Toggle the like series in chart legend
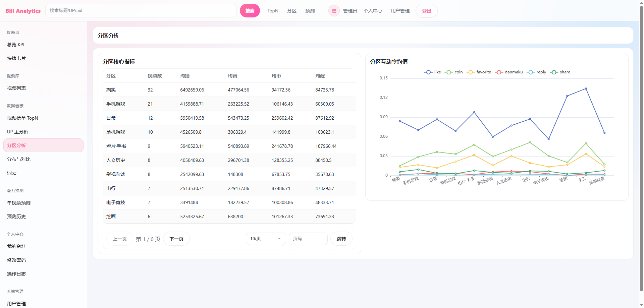Screen dimensions: 644x308 click(x=433, y=72)
